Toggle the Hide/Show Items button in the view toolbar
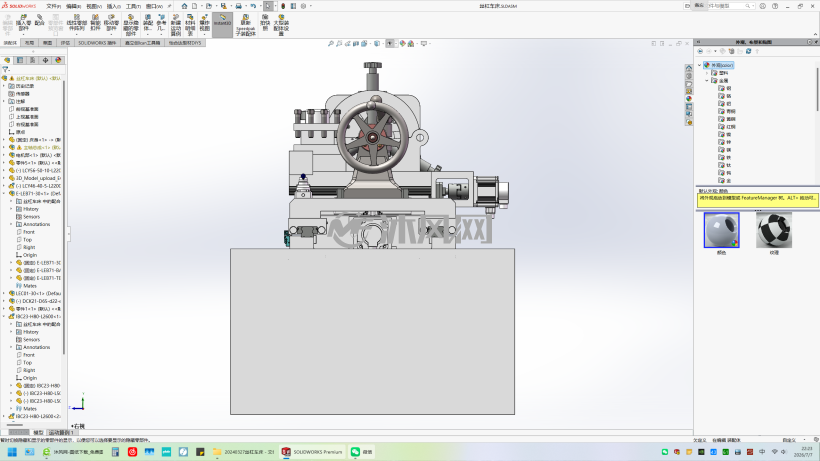This screenshot has height=461, width=820. [390, 43]
